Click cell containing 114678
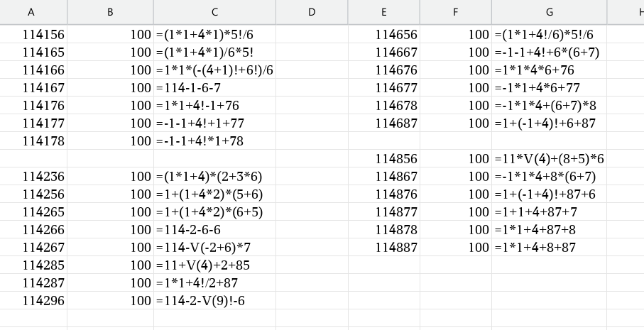644x330 pixels. click(x=384, y=106)
